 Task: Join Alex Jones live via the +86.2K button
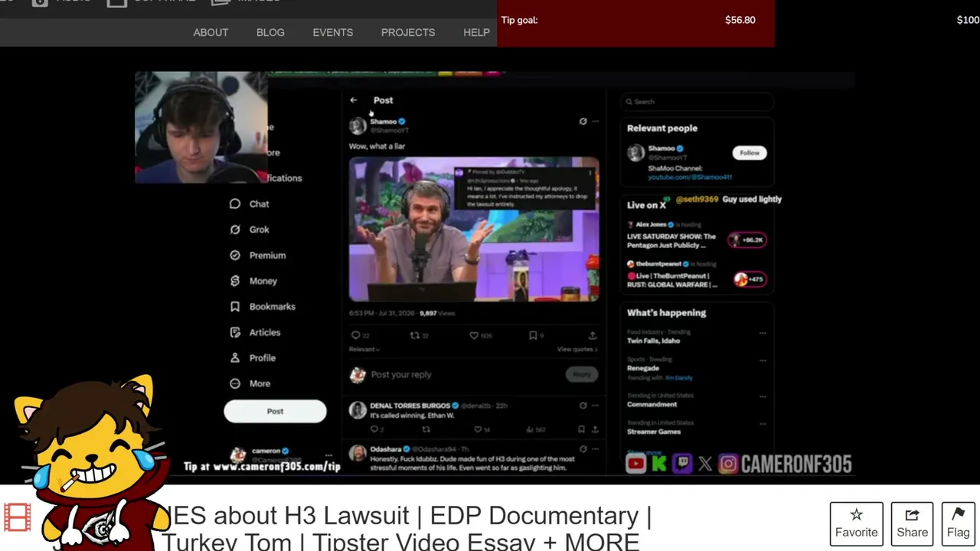747,240
